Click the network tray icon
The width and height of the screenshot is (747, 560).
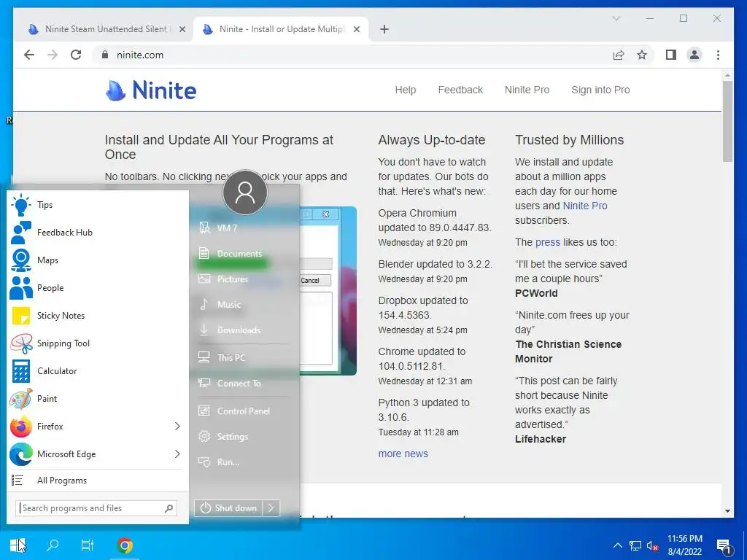click(x=635, y=545)
